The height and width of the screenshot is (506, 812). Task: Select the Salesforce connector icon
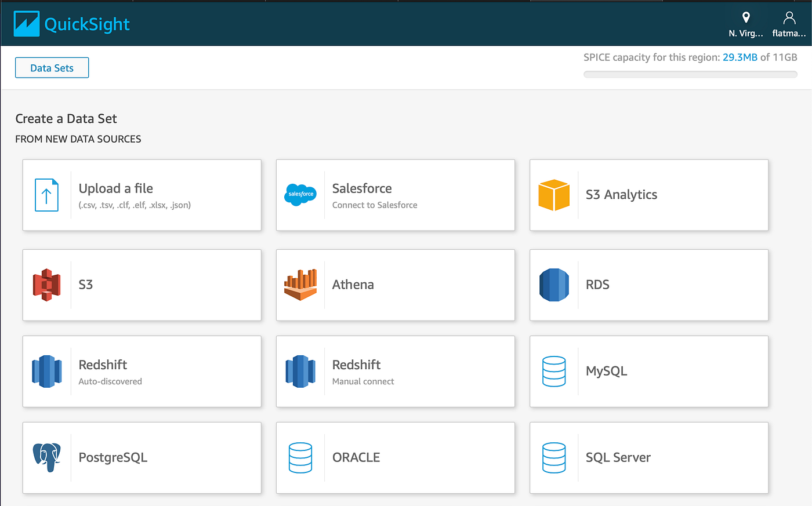click(x=300, y=195)
